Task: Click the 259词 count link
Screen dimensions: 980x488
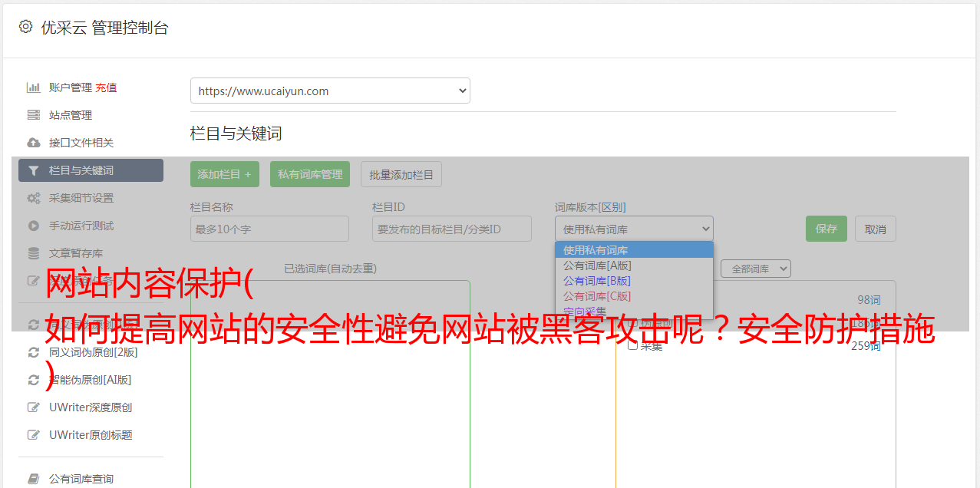Action: coord(866,346)
